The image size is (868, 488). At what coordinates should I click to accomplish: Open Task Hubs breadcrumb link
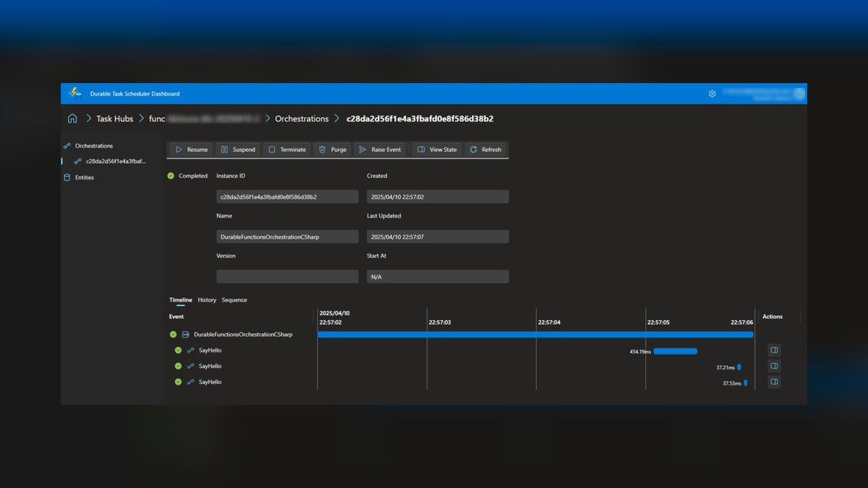point(114,119)
